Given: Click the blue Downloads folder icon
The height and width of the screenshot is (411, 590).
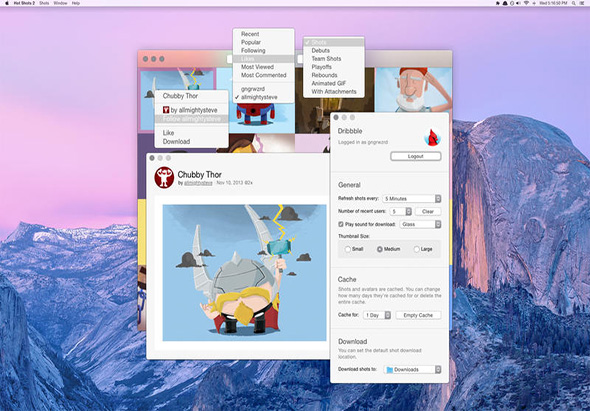Looking at the screenshot, I should 389,370.
